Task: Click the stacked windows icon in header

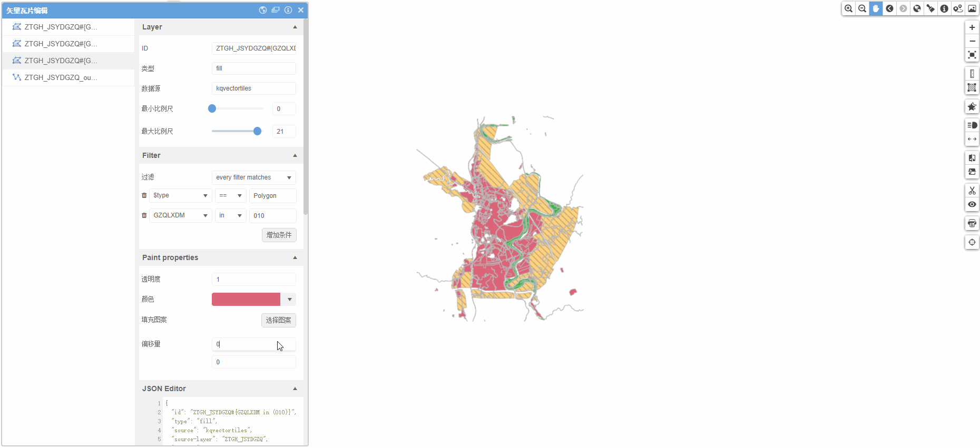Action: 276,10
